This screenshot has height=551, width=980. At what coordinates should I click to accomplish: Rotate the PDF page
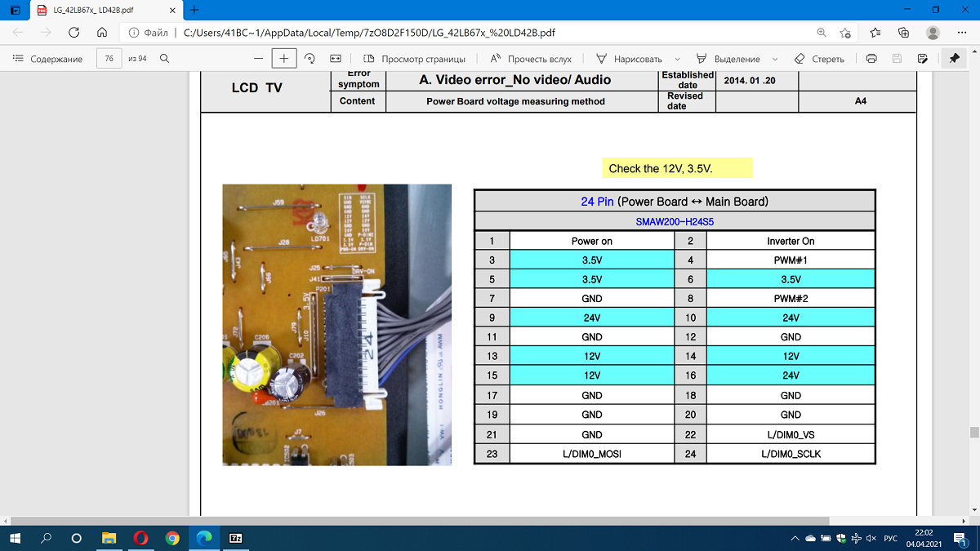tap(310, 59)
